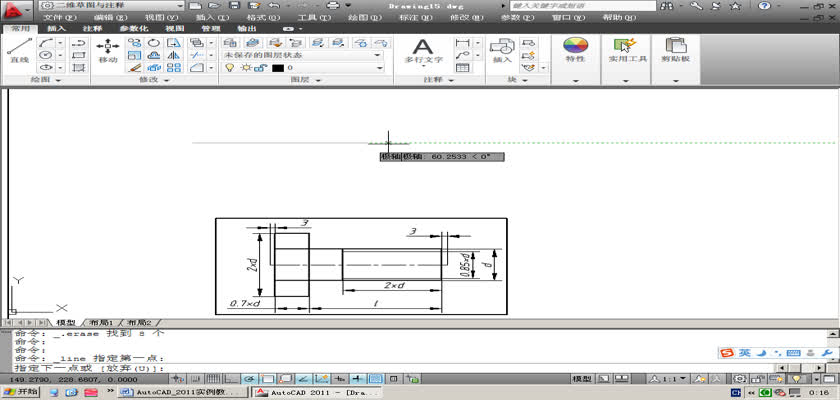Click the binoculars search icon
The image size is (840, 400).
pos(667,6)
